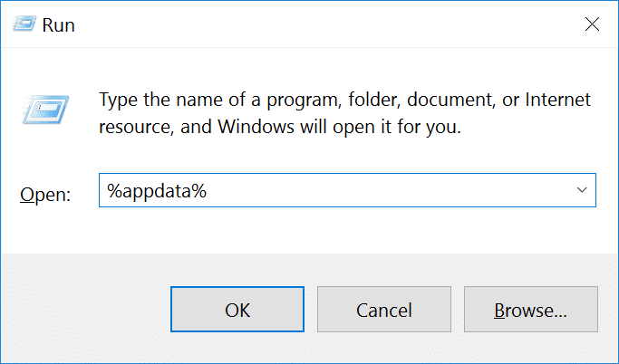
Task: Open the Browse... file picker
Action: pyautogui.click(x=530, y=311)
